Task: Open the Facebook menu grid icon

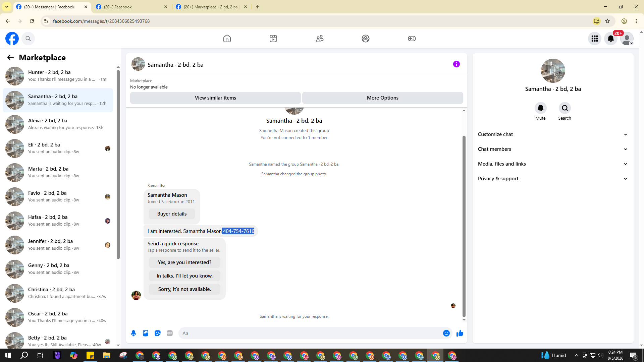Action: click(x=595, y=39)
